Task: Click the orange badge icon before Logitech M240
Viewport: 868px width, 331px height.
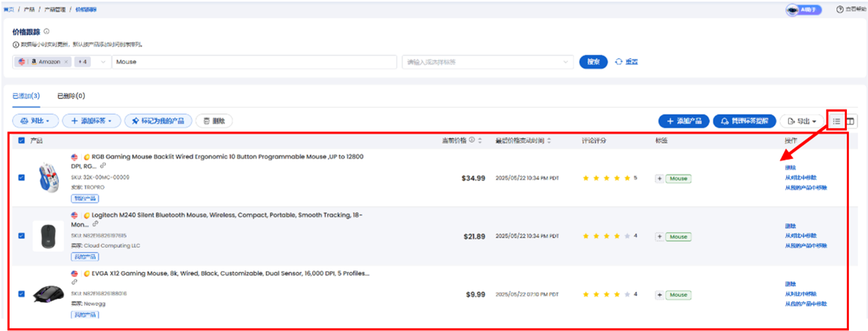Action: [x=86, y=215]
